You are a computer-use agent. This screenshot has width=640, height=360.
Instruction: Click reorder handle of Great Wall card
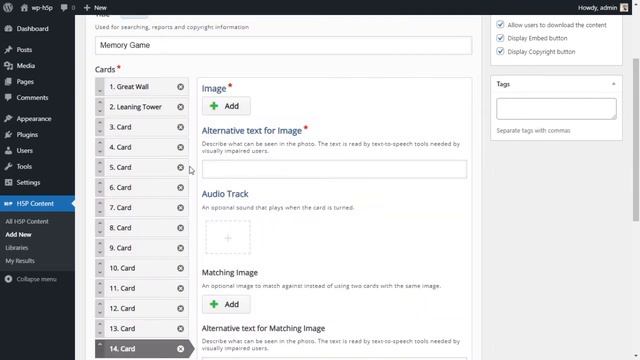point(100,87)
